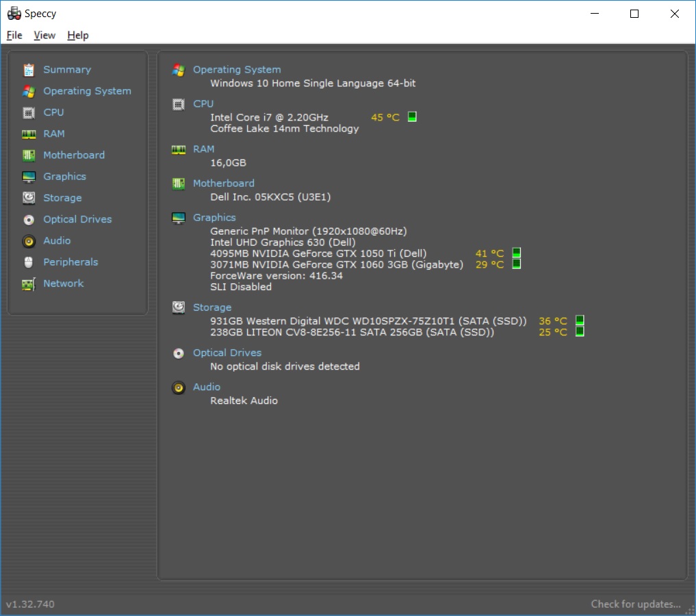Click the 41 °C GPU temperature value
Screen dimensions: 696x616
(489, 253)
